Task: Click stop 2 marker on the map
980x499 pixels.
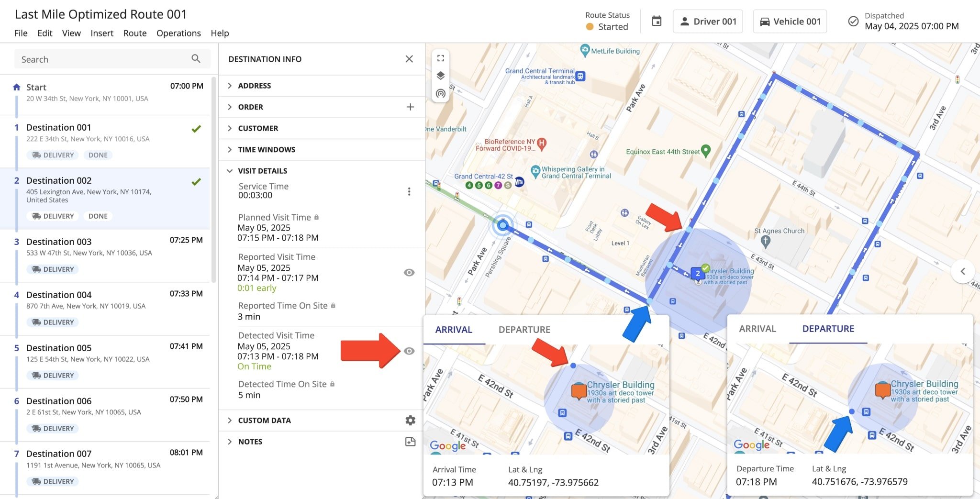Action: click(698, 274)
